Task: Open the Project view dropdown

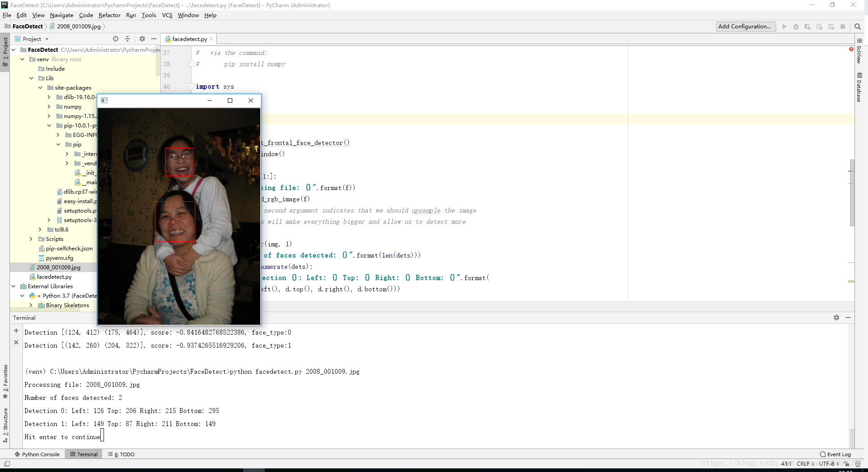Action: 46,39
